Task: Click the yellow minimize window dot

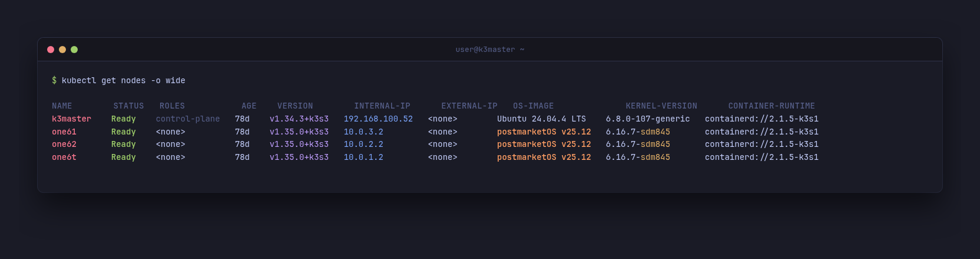Action: coord(62,50)
